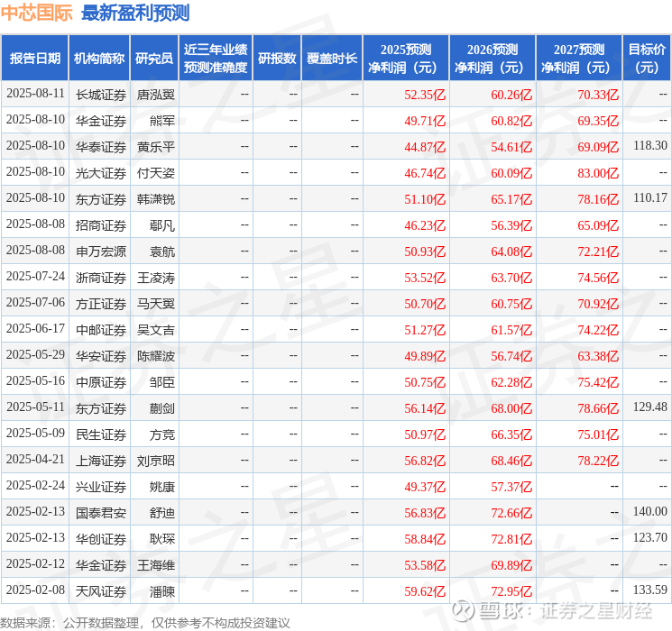Select institution 方正证券
The width and height of the screenshot is (672, 631).
(x=101, y=303)
